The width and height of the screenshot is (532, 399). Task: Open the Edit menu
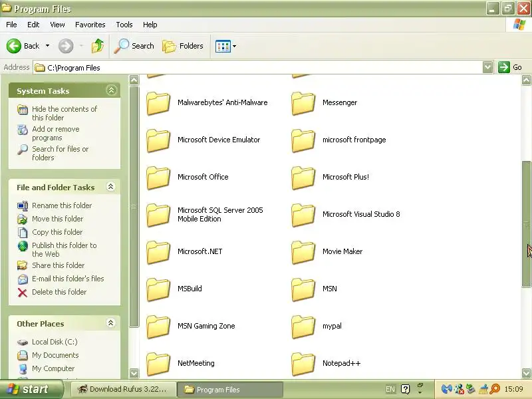(x=33, y=25)
